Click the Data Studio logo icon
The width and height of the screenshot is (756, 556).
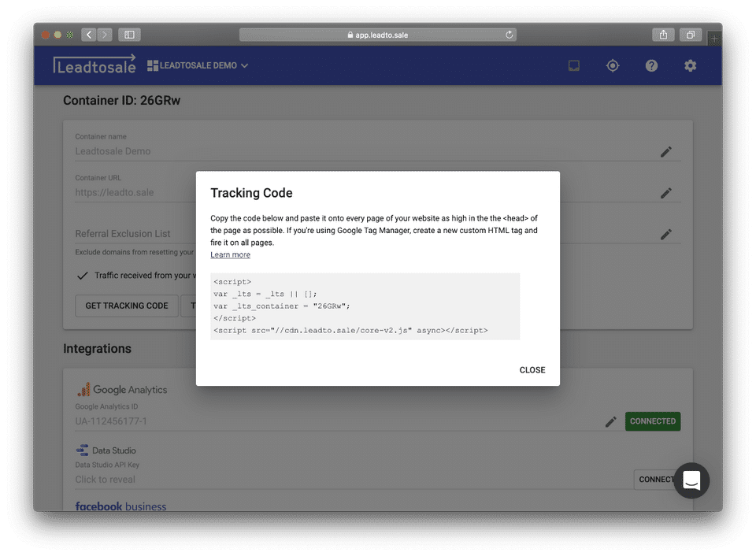82,450
